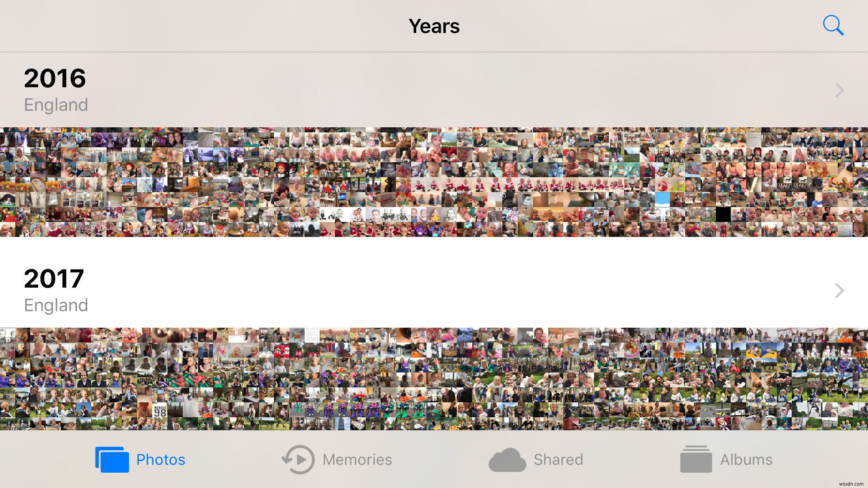868x488 pixels.
Task: Select the Memories playback icon
Action: 298,459
